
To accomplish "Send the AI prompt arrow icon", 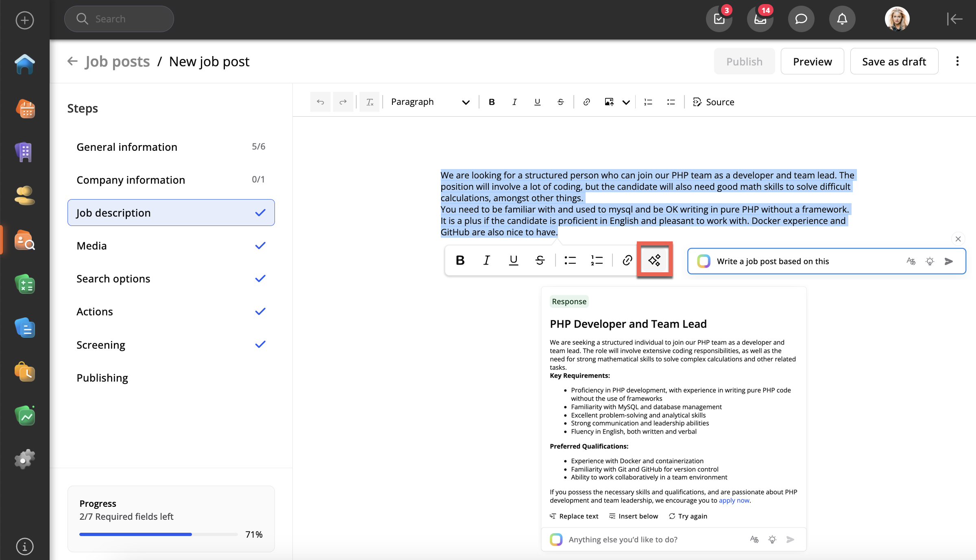I will 949,261.
